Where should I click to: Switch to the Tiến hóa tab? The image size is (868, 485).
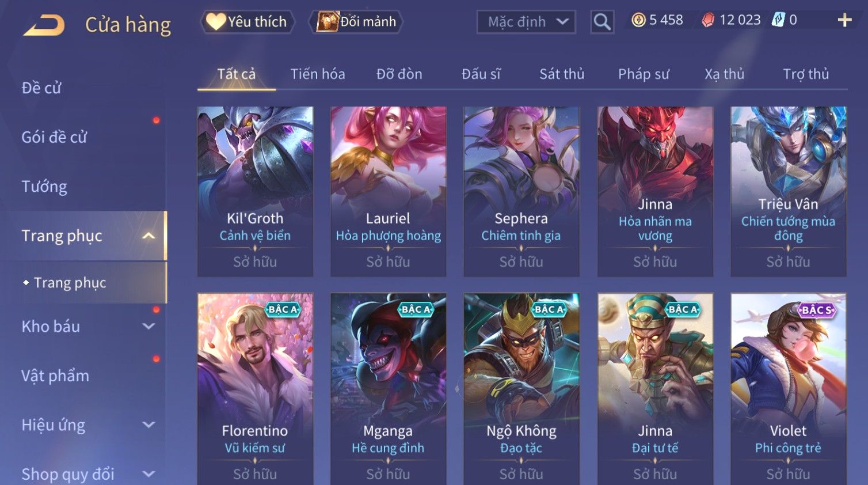tap(318, 74)
